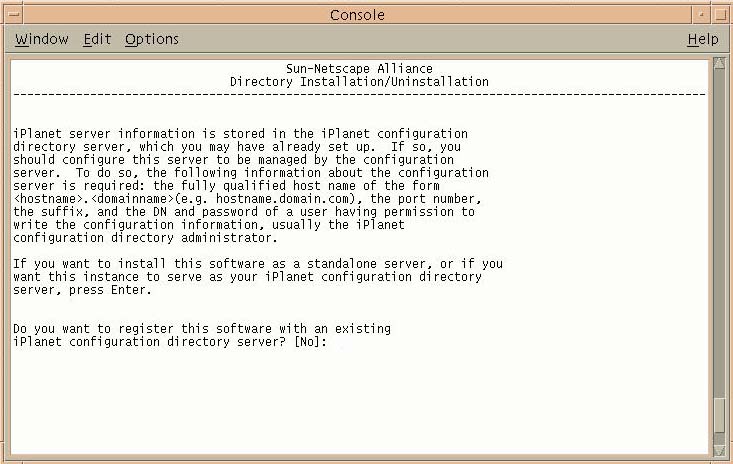Screen dimensions: 733x464
Task: Open the window menu button left of the Console title
Action: tap(14, 14)
